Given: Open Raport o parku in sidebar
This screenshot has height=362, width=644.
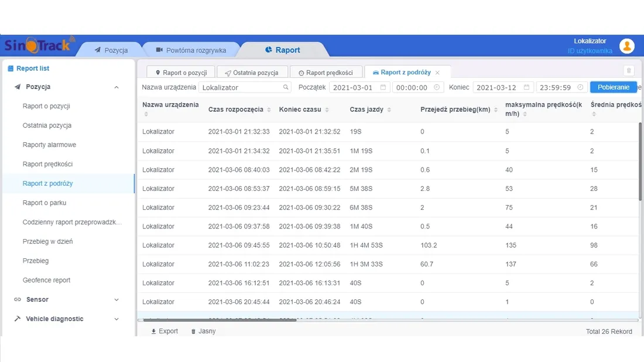Looking at the screenshot, I should pos(44,203).
